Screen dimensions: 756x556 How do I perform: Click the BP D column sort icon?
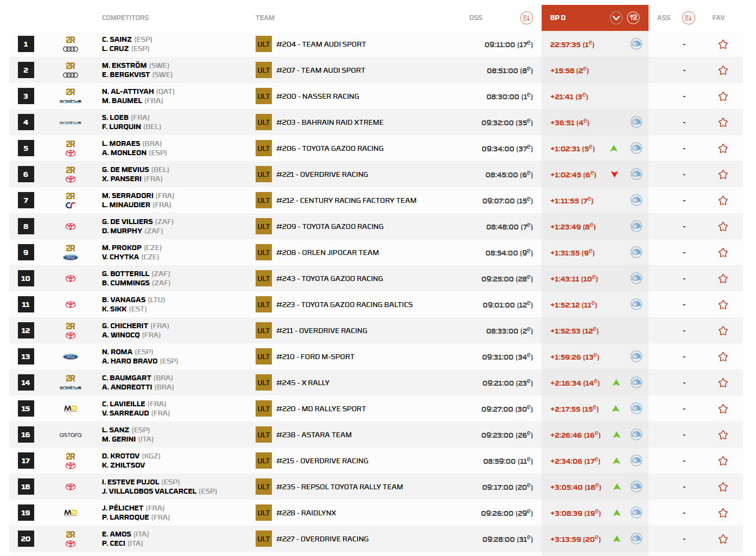pyautogui.click(x=633, y=18)
